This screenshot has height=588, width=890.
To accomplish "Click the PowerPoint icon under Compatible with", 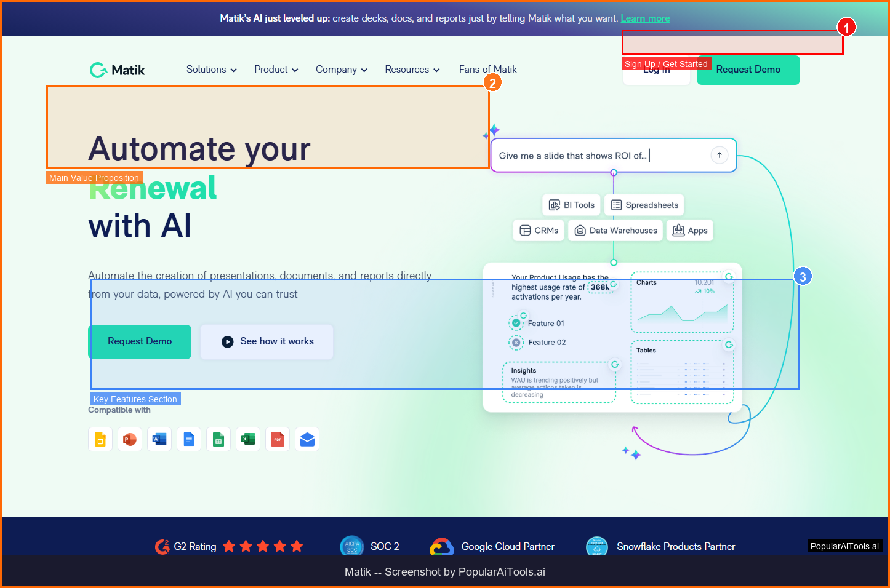I will point(130,439).
